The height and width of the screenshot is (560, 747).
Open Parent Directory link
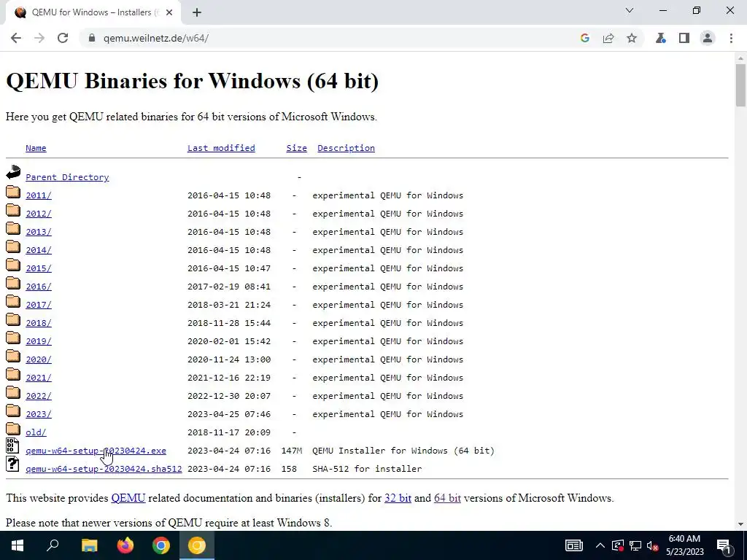point(67,177)
